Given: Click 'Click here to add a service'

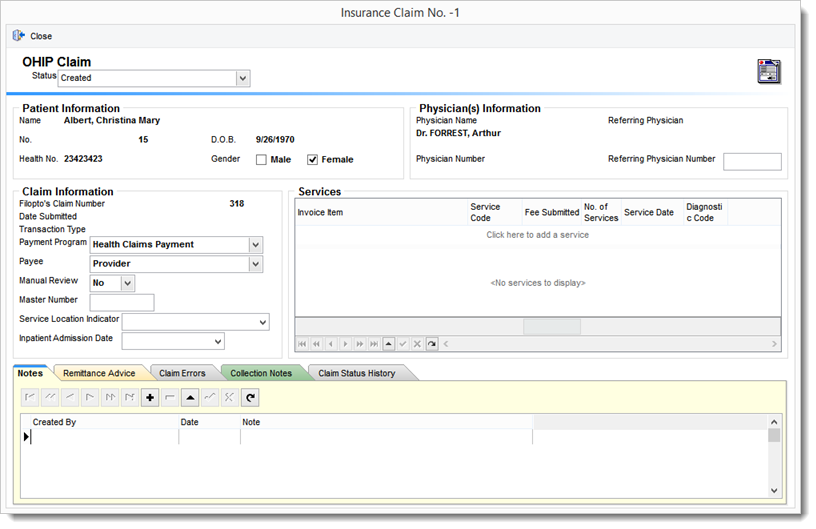Looking at the screenshot, I should click(x=538, y=235).
